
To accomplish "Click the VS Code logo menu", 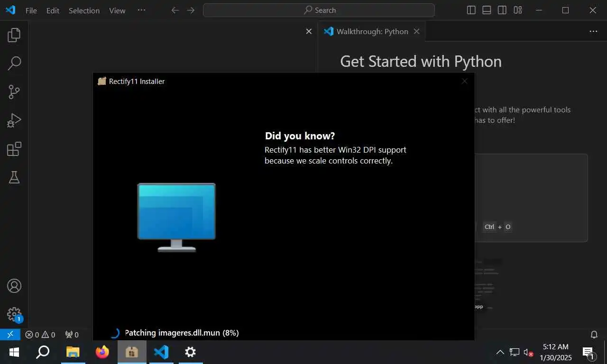I will click(x=10, y=10).
